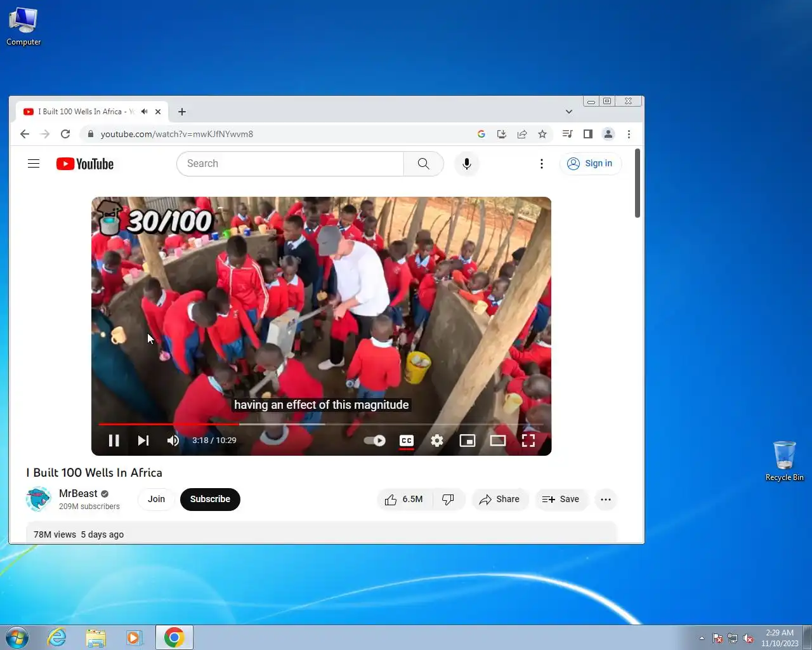Focus the YouTube Search field

click(x=290, y=164)
